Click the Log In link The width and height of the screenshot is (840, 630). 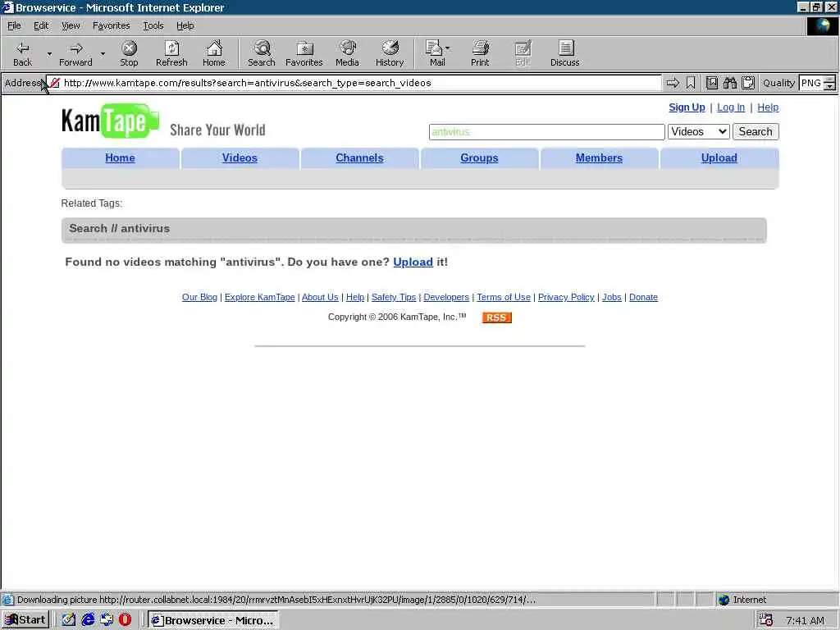tap(731, 107)
